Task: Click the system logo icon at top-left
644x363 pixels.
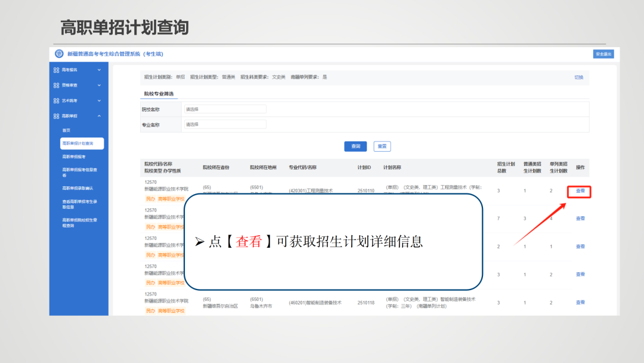Action: (x=58, y=53)
